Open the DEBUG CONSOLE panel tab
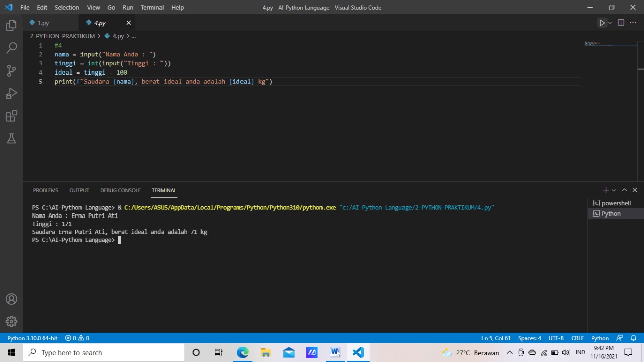 pyautogui.click(x=120, y=190)
